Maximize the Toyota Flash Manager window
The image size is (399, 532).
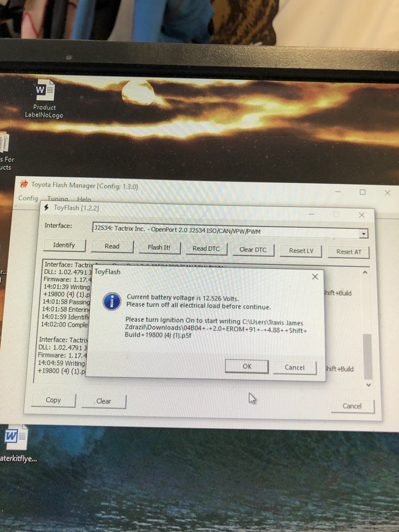click(362, 192)
